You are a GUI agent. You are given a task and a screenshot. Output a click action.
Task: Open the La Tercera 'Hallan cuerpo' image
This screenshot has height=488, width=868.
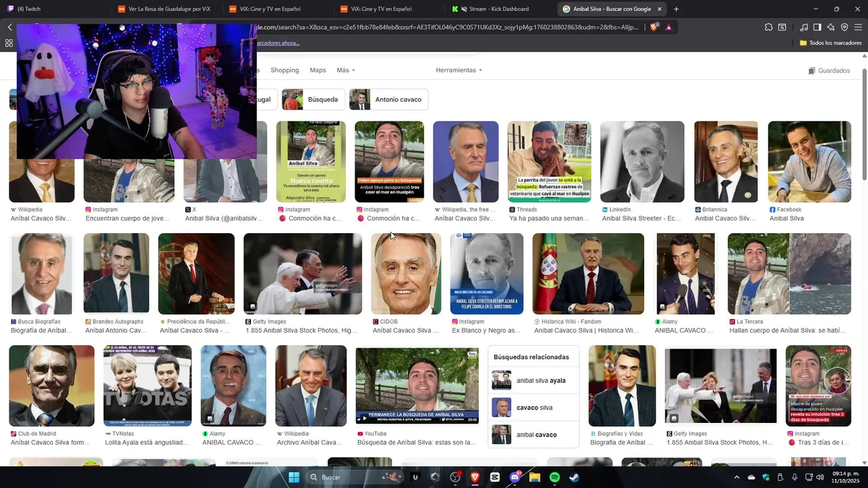pyautogui.click(x=789, y=274)
